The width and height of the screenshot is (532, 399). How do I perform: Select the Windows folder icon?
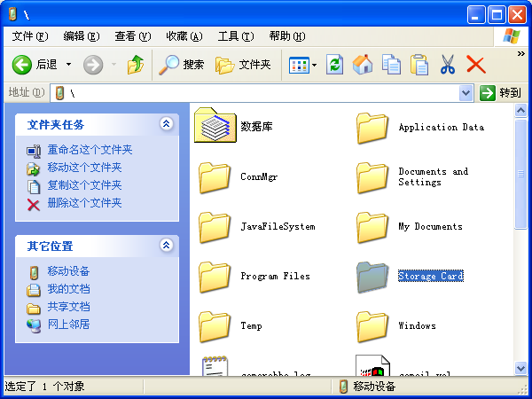(372, 326)
